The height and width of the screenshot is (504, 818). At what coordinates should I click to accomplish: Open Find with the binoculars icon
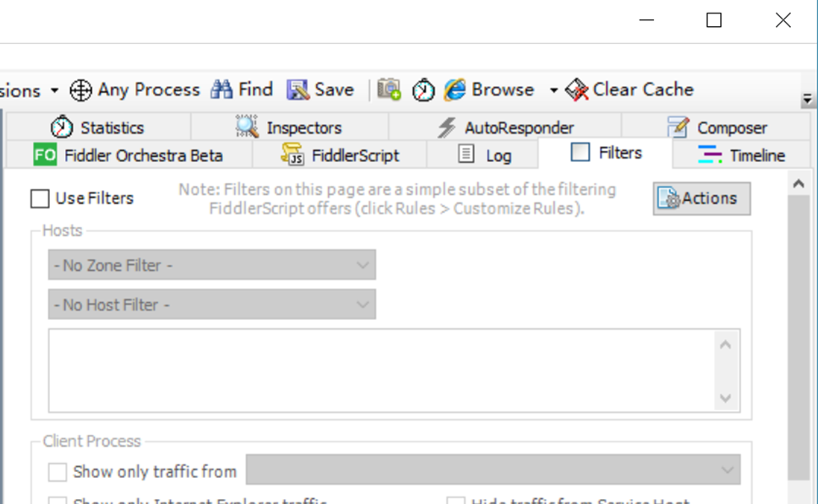pos(221,89)
